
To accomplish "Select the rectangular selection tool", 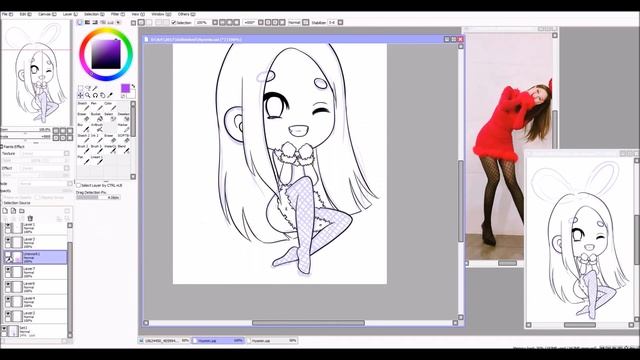I will coord(80,88).
